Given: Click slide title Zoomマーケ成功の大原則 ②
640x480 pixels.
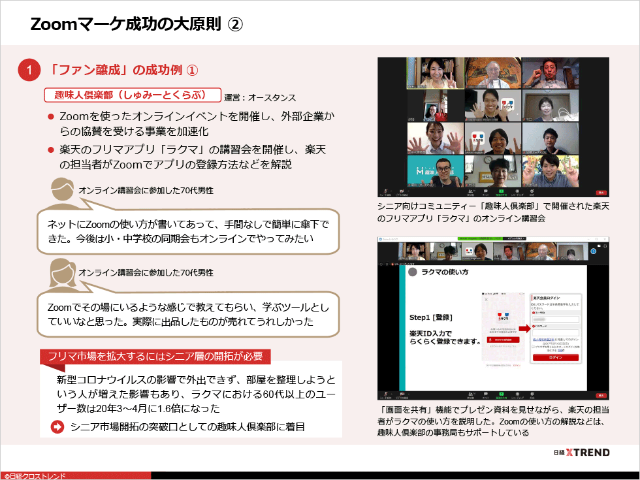Looking at the screenshot, I should pyautogui.click(x=137, y=24).
